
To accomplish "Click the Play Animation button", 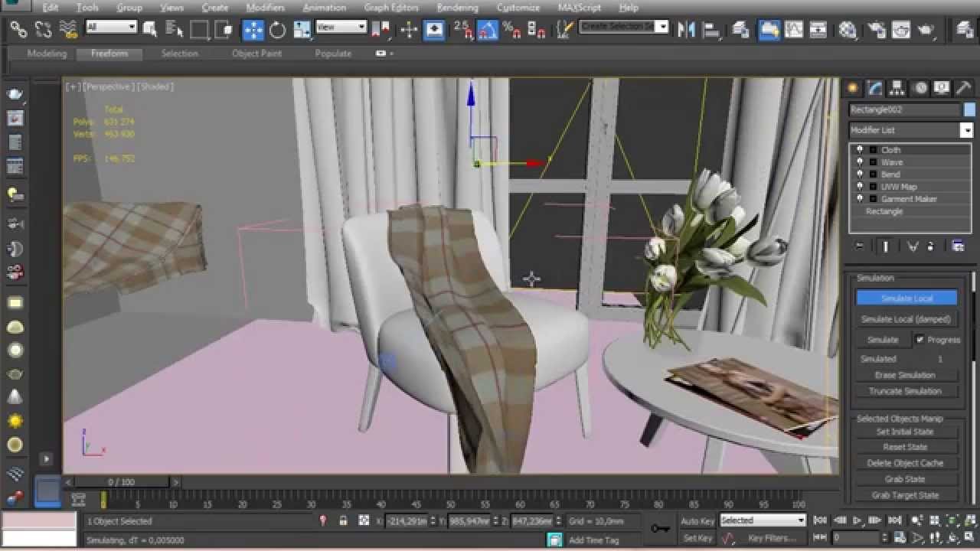I will point(857,520).
